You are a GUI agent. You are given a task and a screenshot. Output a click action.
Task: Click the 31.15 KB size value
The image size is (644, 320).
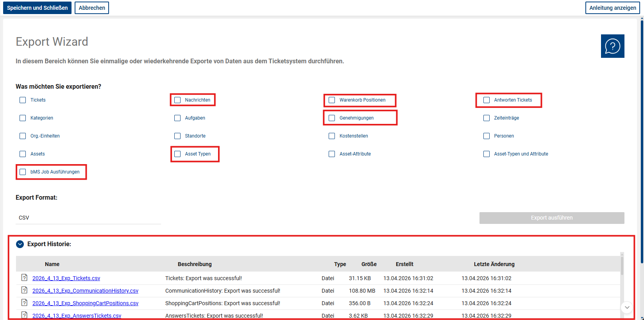coord(360,278)
